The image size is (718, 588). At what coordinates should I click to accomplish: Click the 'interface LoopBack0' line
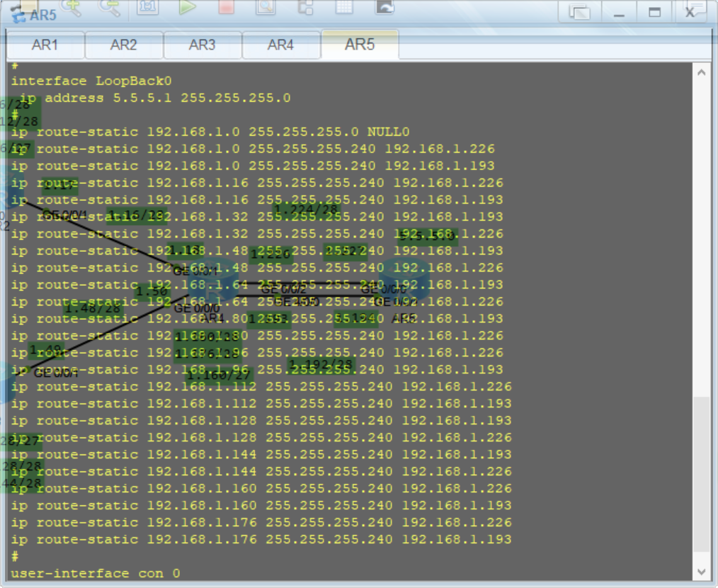coord(91,81)
